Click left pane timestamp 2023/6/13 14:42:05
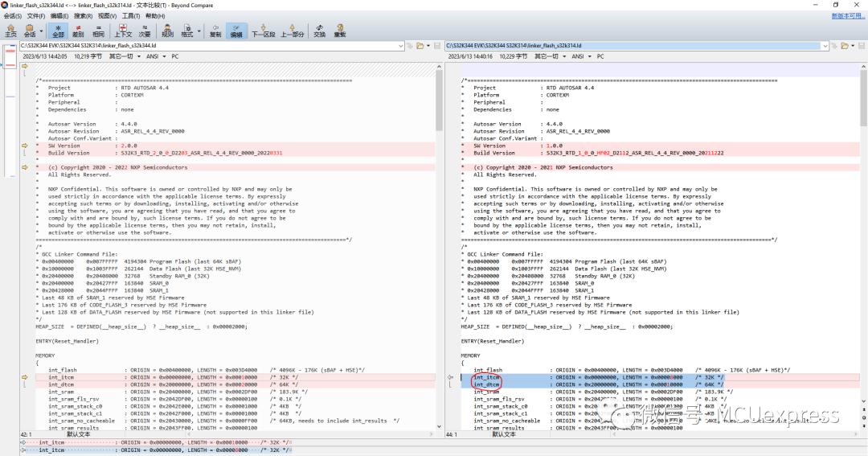The width and height of the screenshot is (868, 456). [45, 56]
